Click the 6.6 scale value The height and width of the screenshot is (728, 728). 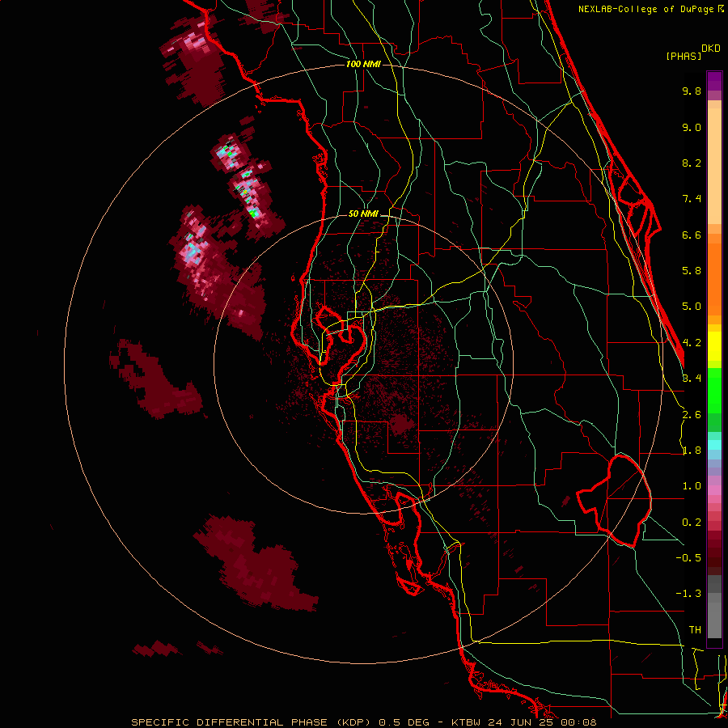pos(692,235)
